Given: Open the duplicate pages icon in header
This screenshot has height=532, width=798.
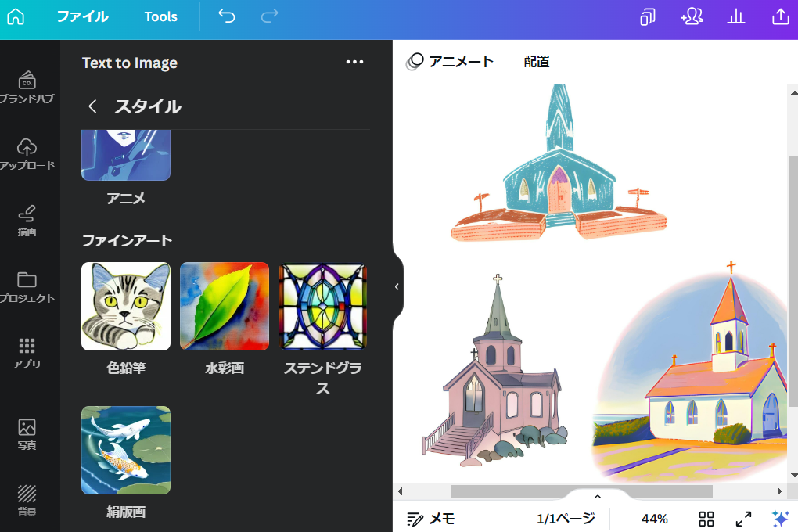Looking at the screenshot, I should 647,16.
